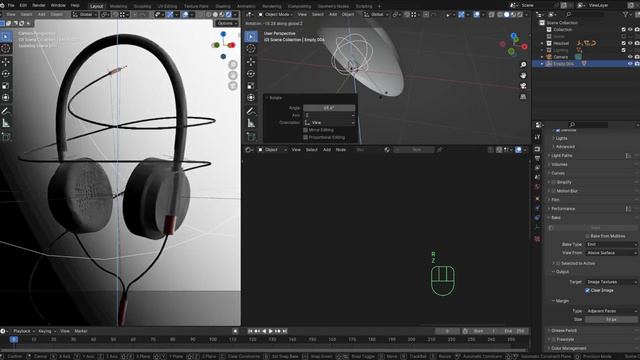Open the Tool tab in properties editor

click(x=538, y=138)
